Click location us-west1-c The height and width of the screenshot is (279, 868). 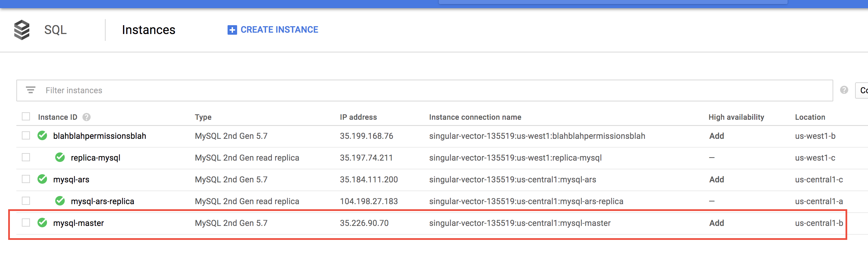[815, 158]
